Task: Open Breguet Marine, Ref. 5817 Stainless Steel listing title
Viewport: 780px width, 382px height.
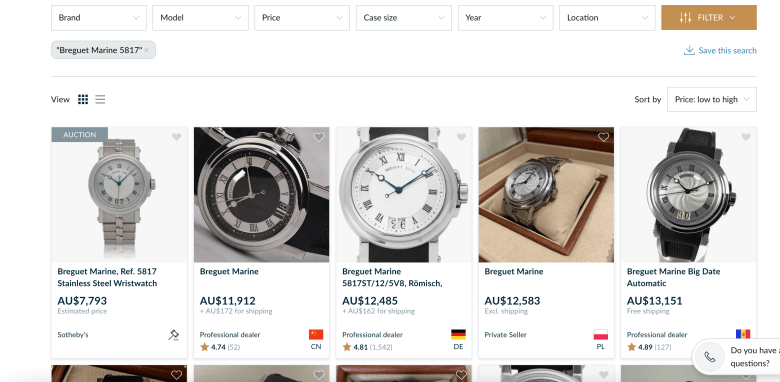Action: click(x=107, y=278)
